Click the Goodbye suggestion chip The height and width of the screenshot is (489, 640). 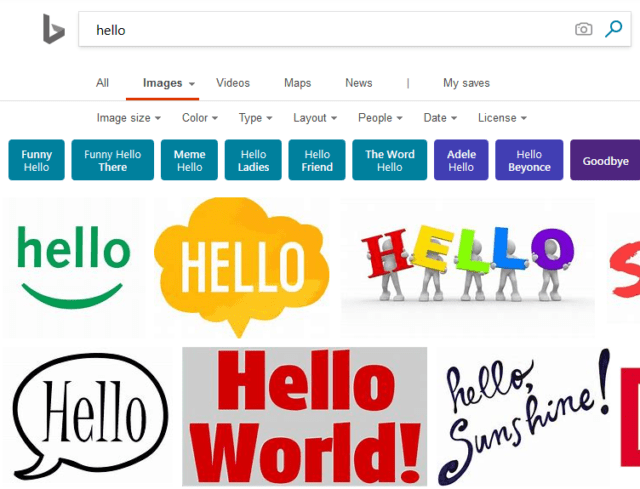click(605, 160)
